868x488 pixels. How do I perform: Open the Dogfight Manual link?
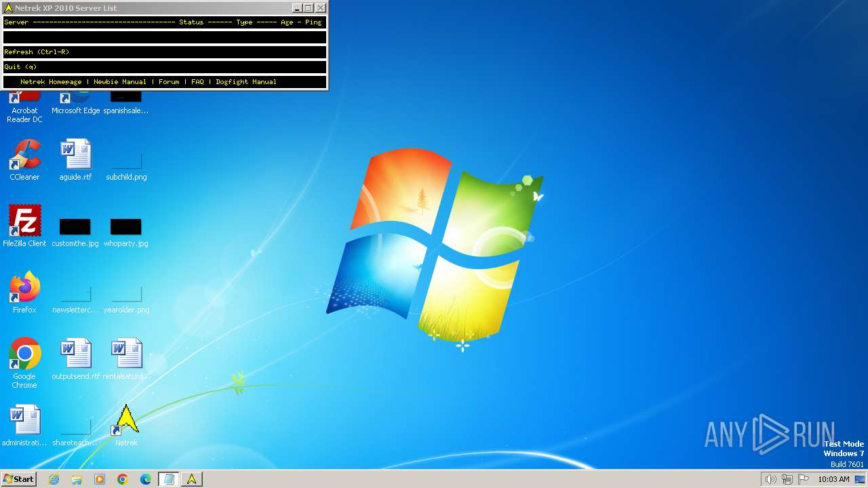246,82
